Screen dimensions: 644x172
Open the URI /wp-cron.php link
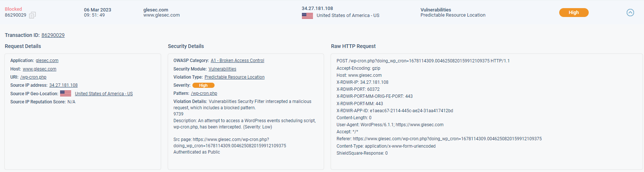click(x=33, y=77)
